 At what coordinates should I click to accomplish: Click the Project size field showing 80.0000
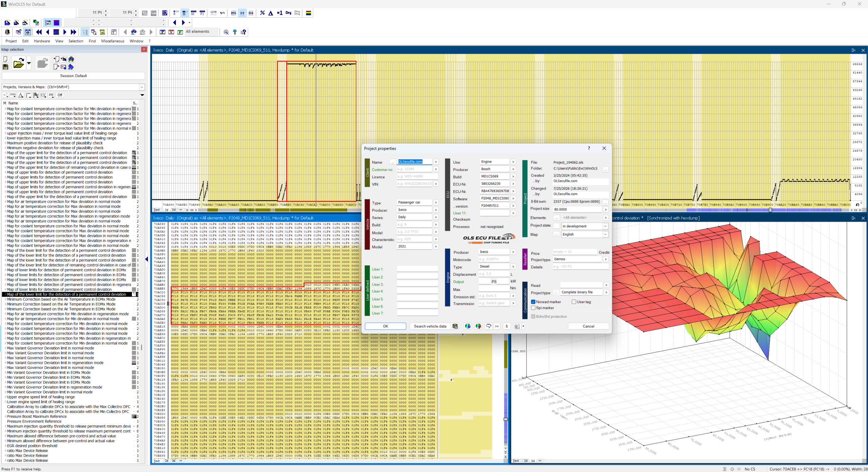pos(578,210)
